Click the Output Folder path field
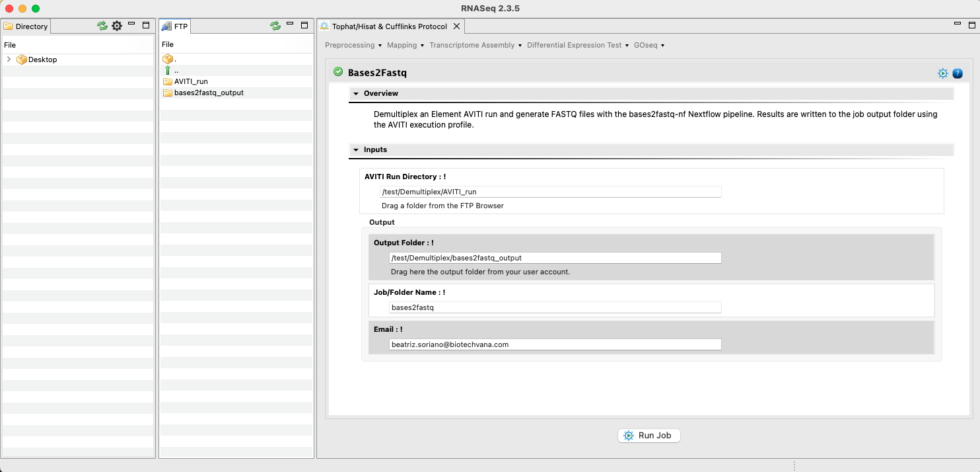The width and height of the screenshot is (980, 472). coord(555,258)
